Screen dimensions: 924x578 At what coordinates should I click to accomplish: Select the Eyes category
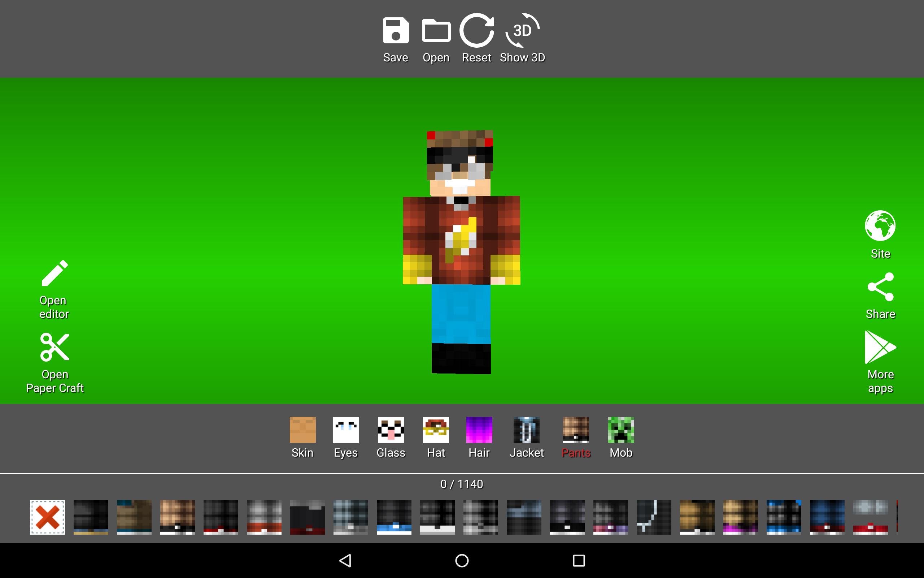click(346, 438)
